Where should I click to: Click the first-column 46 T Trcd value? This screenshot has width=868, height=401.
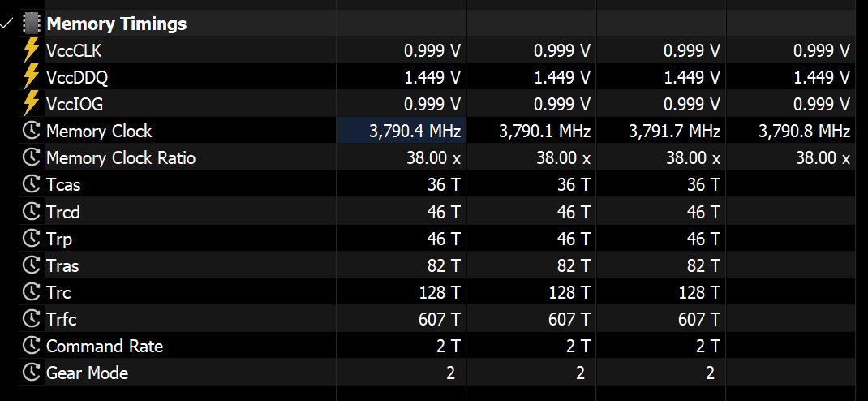click(x=444, y=212)
